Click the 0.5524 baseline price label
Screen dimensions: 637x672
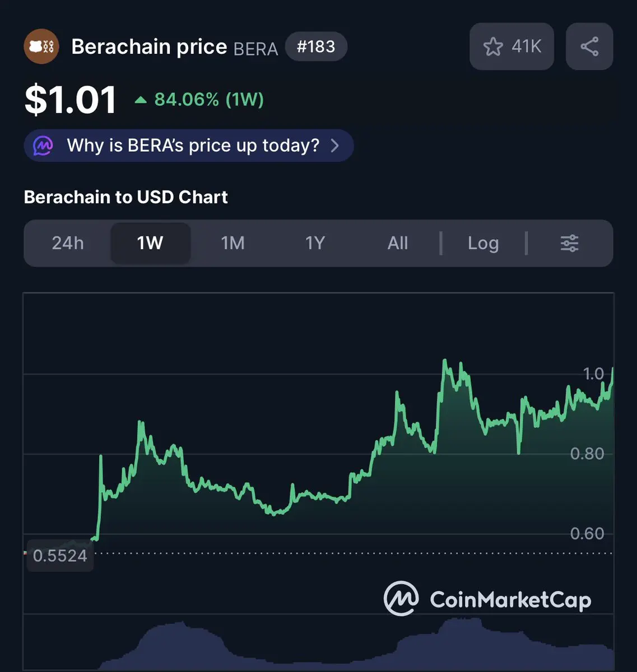pyautogui.click(x=60, y=556)
